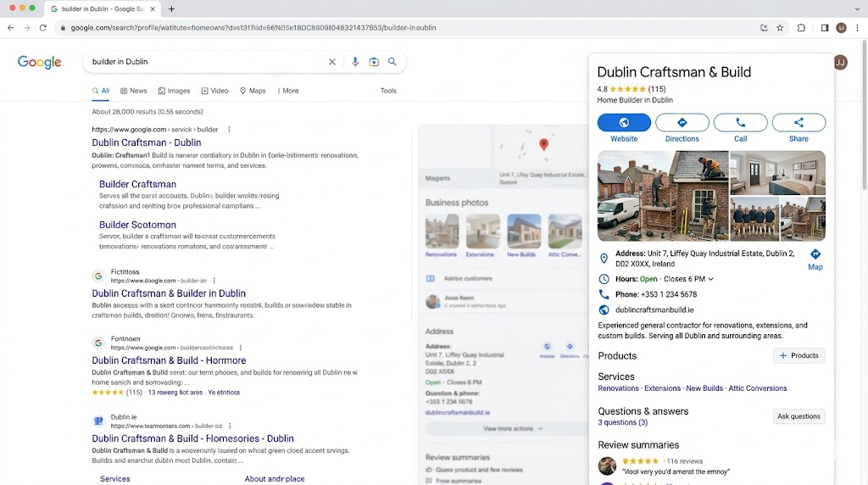Screen dimensions: 868x485
Task: Switch to the News tab
Action: pos(133,91)
